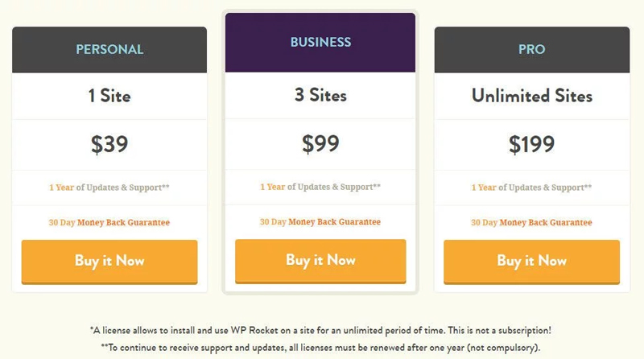The height and width of the screenshot is (359, 644).
Task: Click the $39 price
Action: [x=109, y=144]
